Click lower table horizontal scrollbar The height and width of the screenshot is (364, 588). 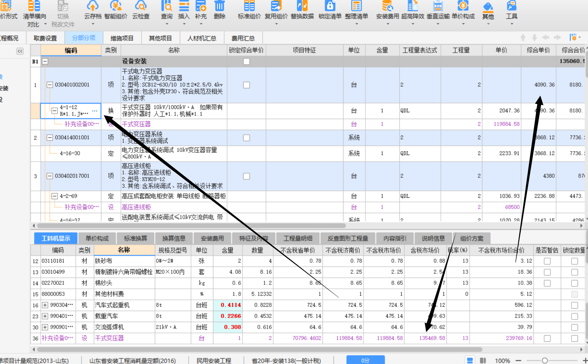(259, 349)
